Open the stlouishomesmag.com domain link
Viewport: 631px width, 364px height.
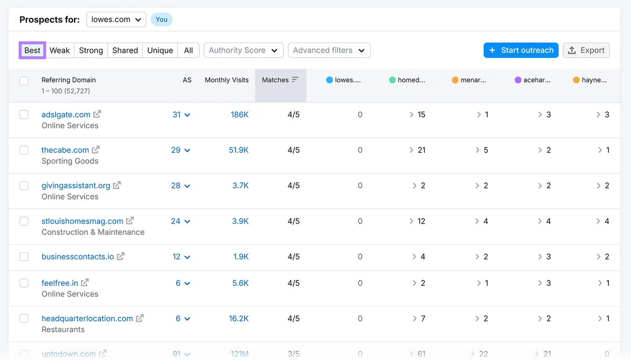click(x=82, y=221)
